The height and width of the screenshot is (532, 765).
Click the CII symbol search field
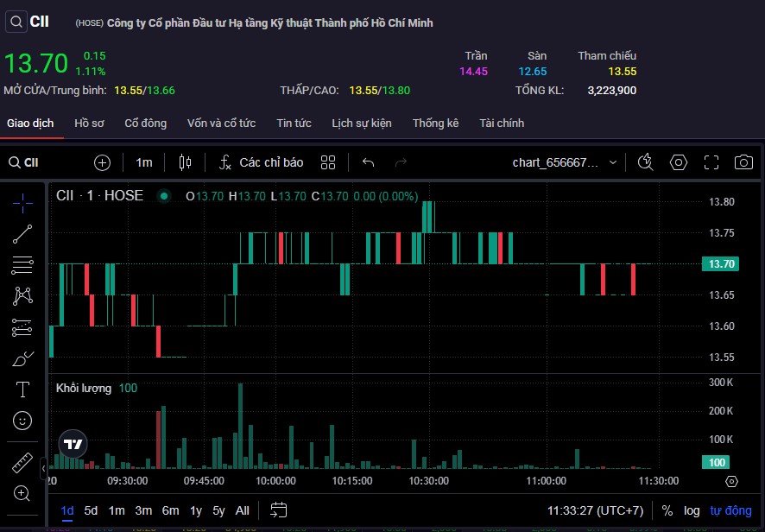[x=39, y=162]
